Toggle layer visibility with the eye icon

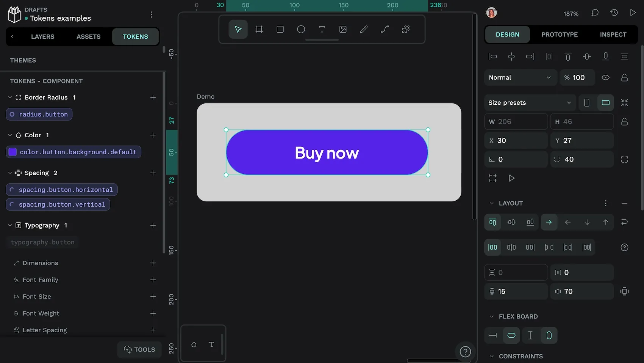pyautogui.click(x=605, y=77)
